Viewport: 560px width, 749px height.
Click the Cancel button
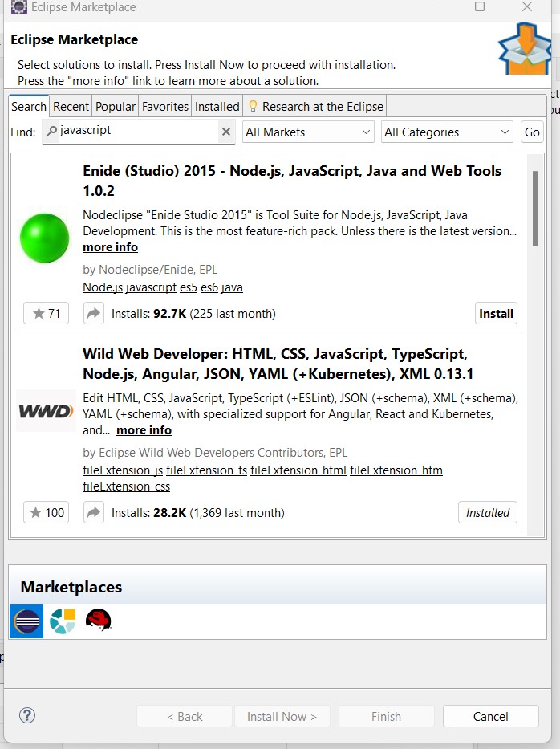click(x=490, y=717)
